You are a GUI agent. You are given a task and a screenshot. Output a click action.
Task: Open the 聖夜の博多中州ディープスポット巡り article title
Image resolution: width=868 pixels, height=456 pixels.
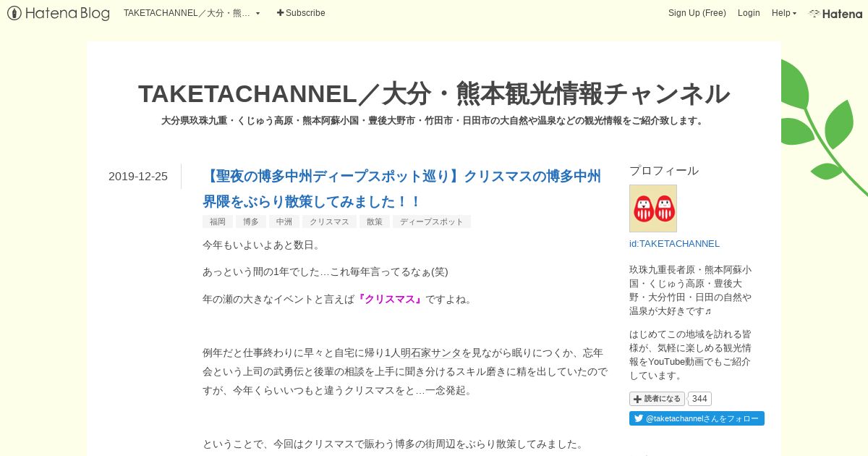(401, 188)
